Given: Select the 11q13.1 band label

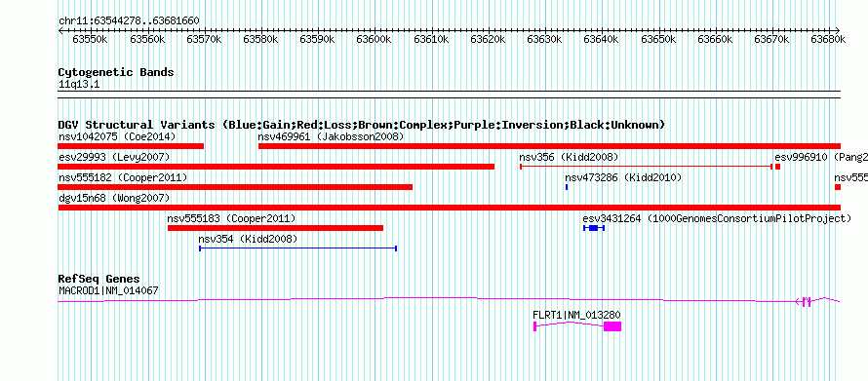Looking at the screenshot, I should [x=79, y=85].
